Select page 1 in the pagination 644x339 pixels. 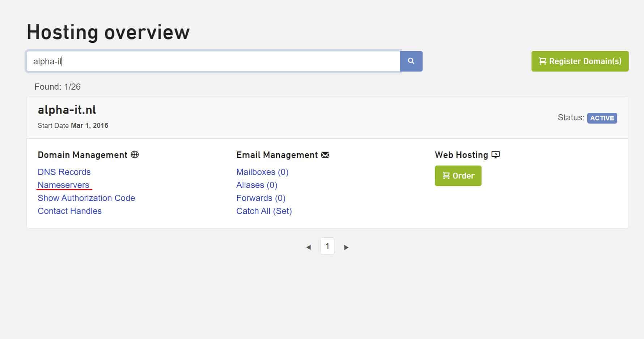(327, 246)
